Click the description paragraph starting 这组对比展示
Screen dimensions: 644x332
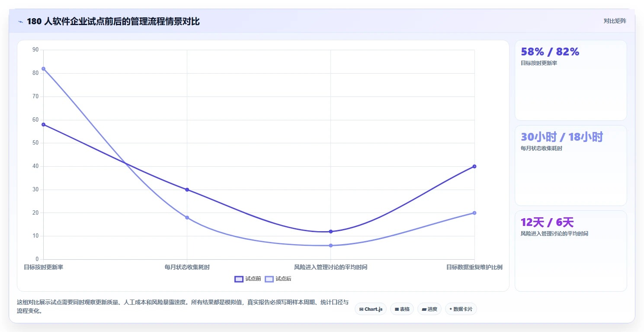coord(183,306)
